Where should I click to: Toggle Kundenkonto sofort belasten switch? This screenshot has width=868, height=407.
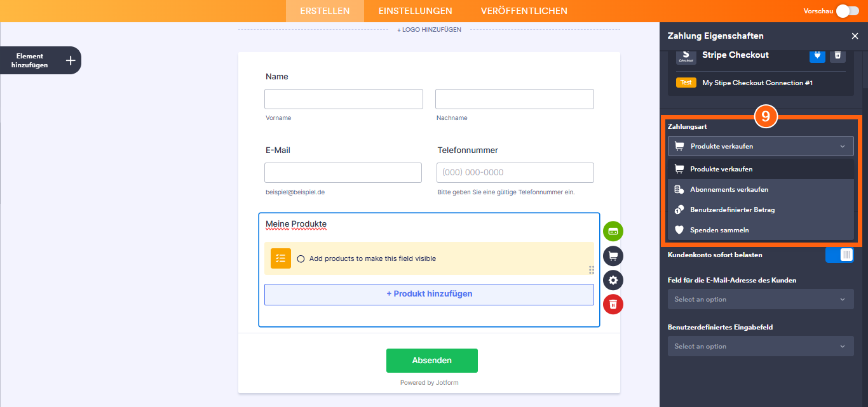tap(839, 255)
